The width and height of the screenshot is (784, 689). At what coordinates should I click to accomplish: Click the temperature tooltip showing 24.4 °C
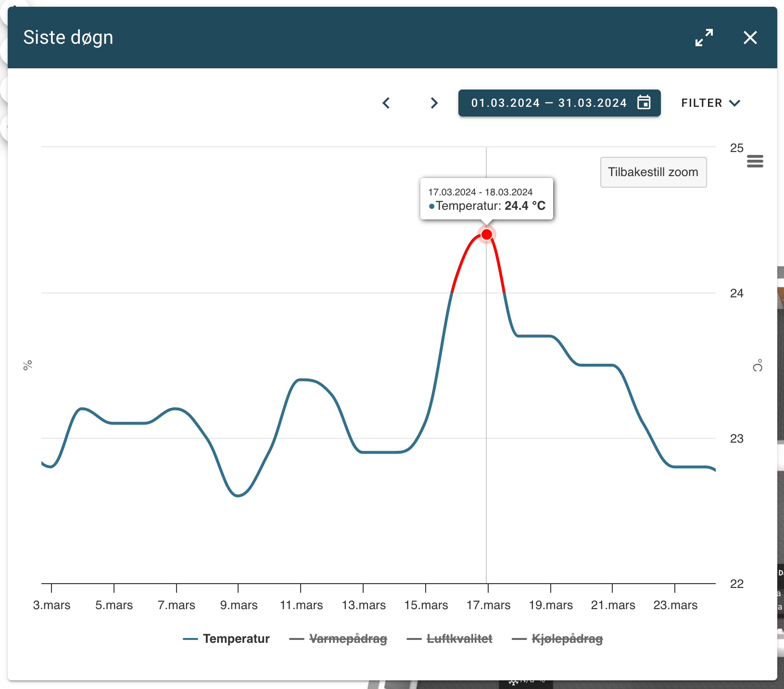tap(487, 199)
